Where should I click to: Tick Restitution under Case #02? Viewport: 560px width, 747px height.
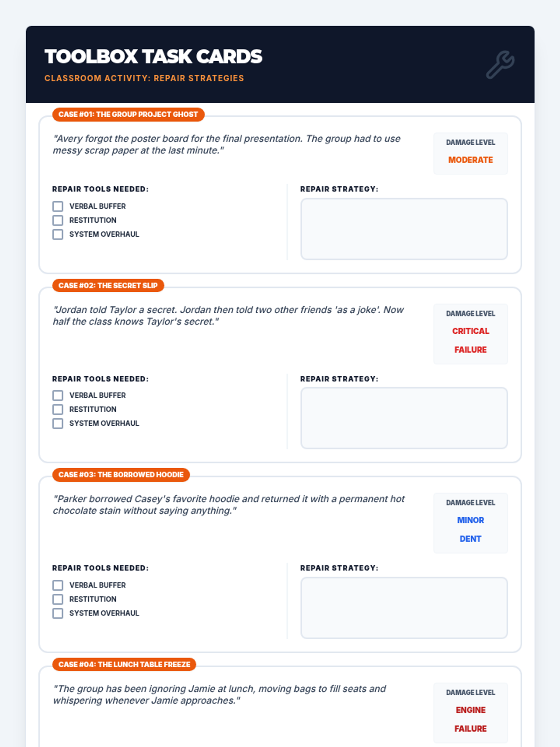tap(58, 409)
